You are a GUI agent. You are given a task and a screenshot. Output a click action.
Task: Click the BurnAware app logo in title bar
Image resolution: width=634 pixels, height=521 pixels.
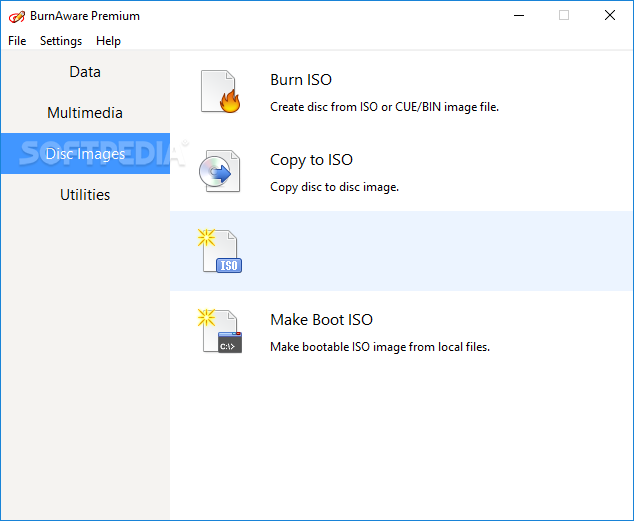pyautogui.click(x=17, y=16)
